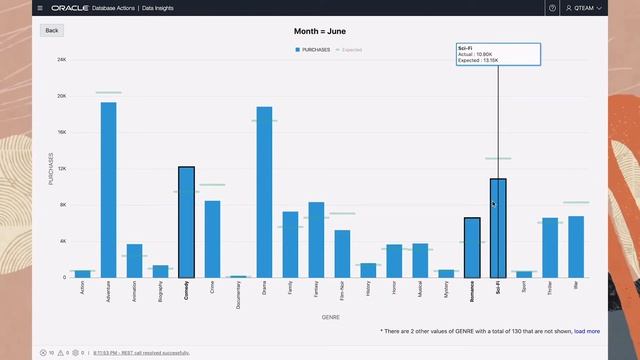Toggle the Expected legend series
This screenshot has width=640, height=360.
click(349, 50)
